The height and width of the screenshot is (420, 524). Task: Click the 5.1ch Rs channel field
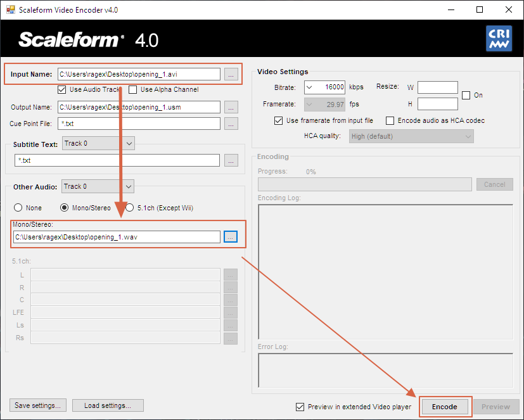[x=125, y=338]
